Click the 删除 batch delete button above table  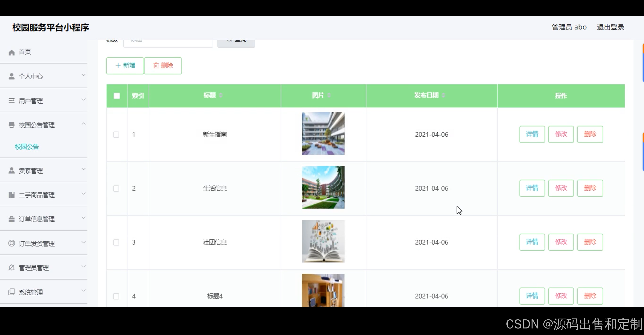tap(163, 66)
